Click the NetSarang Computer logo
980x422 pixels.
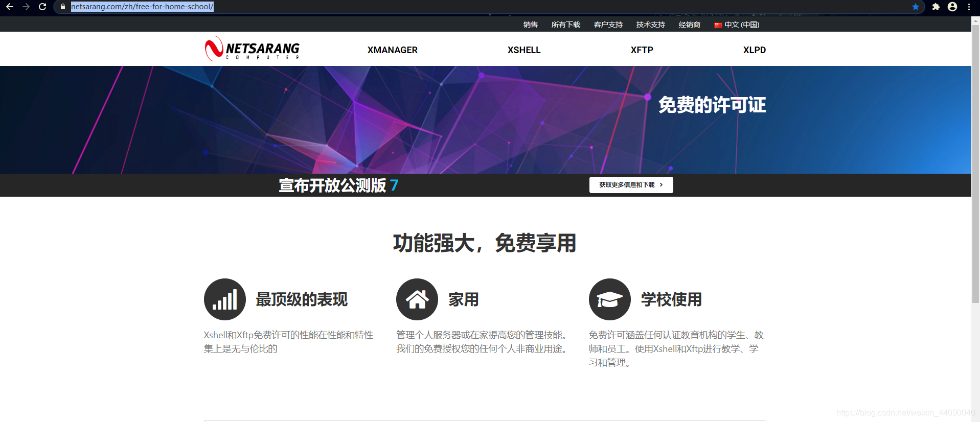(252, 49)
